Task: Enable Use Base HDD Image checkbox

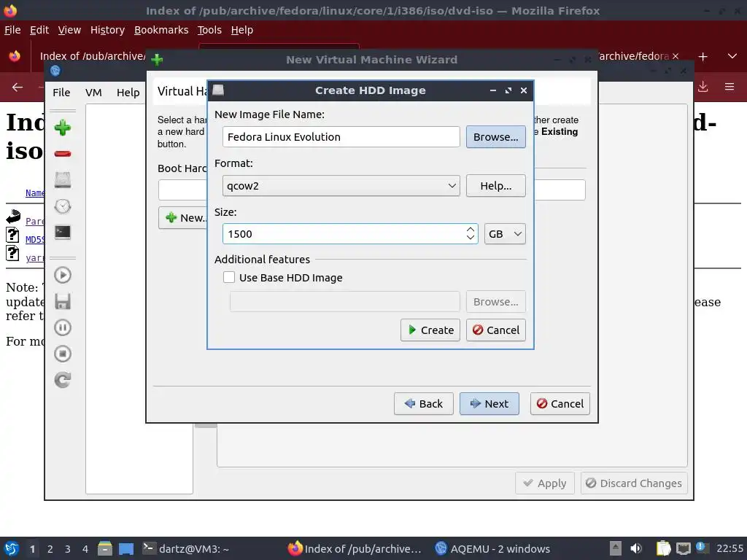Action: (229, 277)
